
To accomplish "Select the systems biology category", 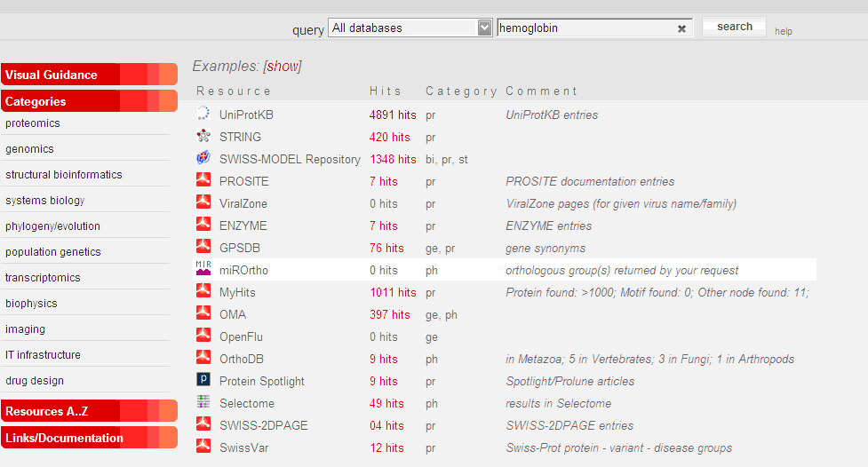I will pos(44,201).
